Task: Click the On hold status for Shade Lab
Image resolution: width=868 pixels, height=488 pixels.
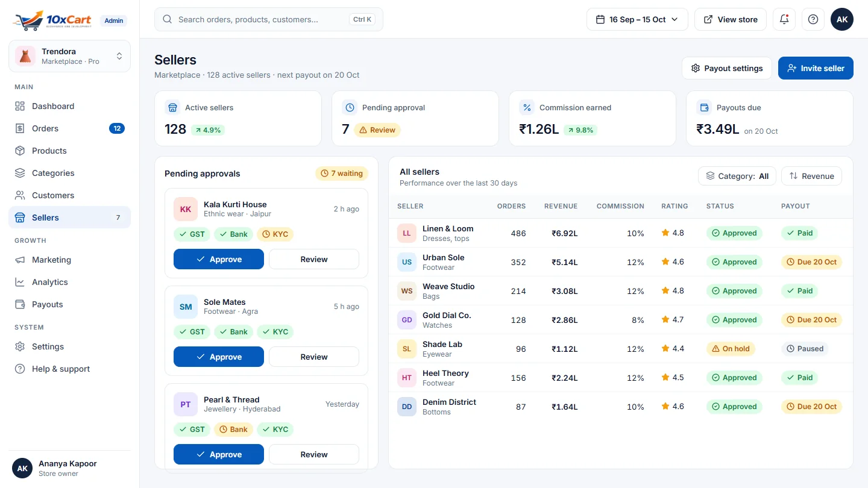Action: [731, 349]
